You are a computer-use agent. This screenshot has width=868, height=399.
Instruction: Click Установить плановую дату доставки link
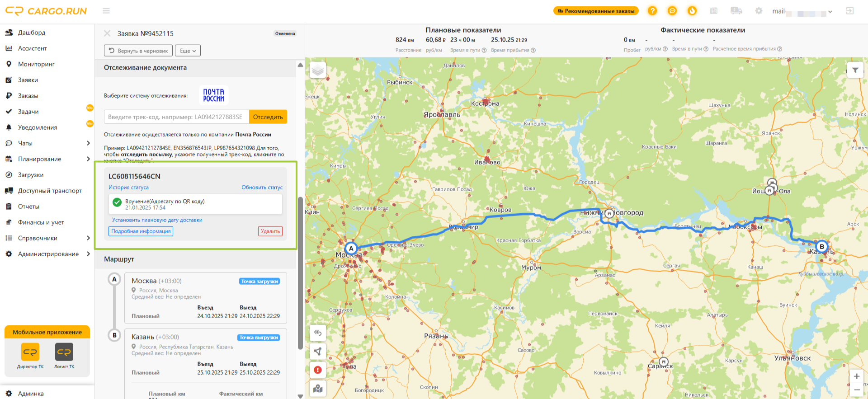157,220
